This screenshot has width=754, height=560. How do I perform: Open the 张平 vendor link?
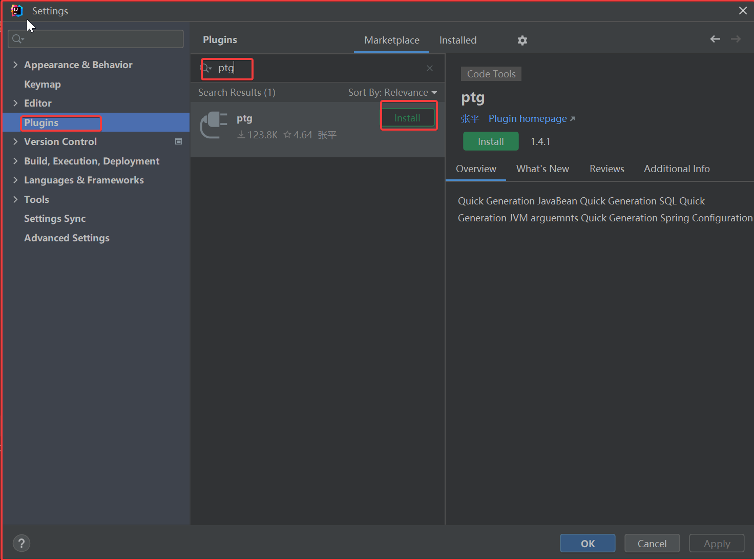[470, 118]
